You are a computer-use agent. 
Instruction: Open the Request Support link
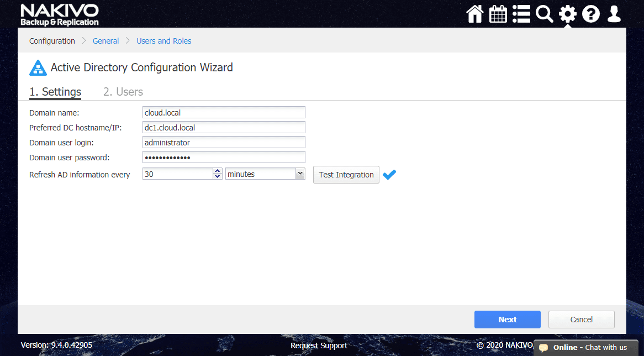click(x=319, y=345)
